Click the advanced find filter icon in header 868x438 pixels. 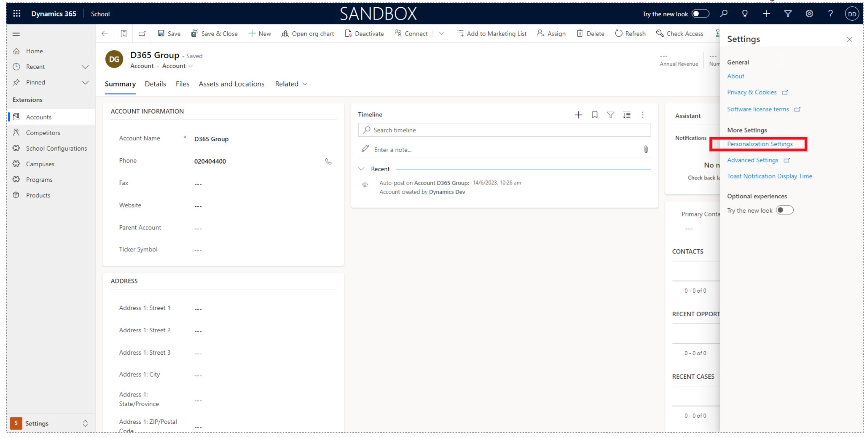click(x=787, y=14)
